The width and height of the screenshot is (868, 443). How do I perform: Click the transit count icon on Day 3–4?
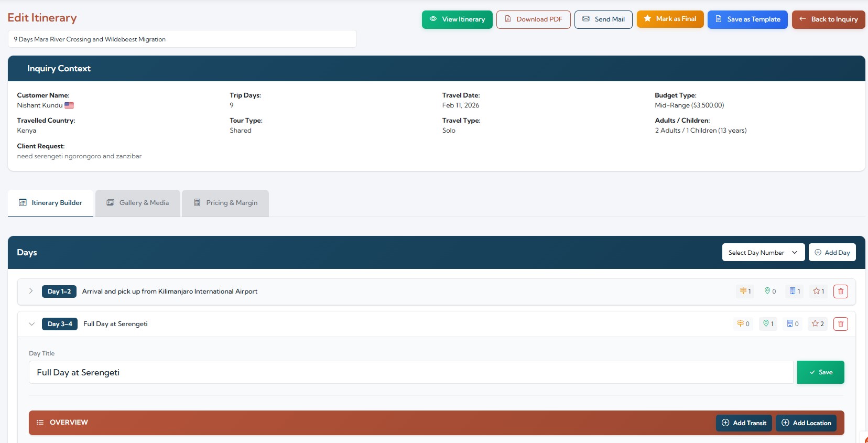click(743, 324)
